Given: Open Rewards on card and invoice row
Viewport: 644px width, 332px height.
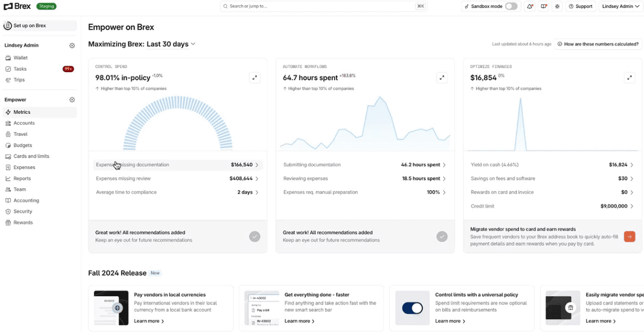Looking at the screenshot, I should tap(553, 192).
